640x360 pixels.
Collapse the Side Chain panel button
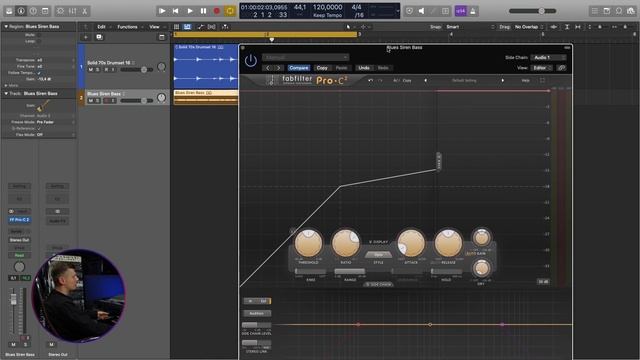378,284
